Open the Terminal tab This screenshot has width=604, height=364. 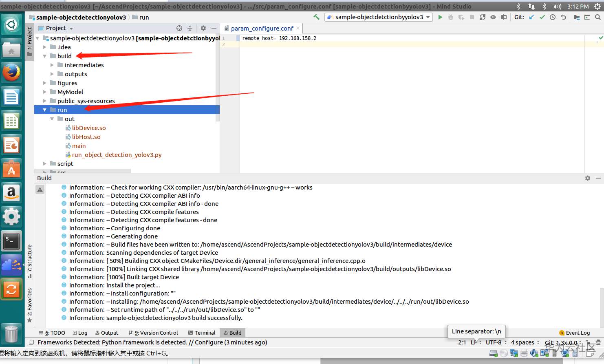[x=202, y=333]
